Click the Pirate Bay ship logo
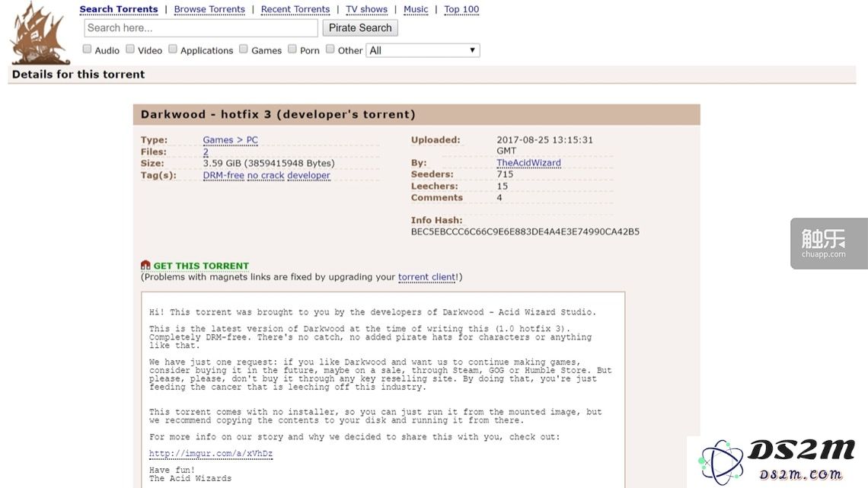868x488 pixels. pos(40,33)
